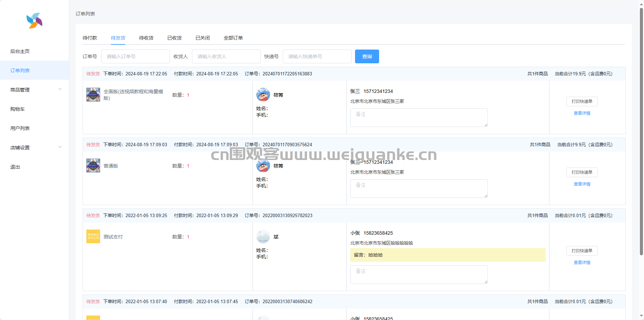Image resolution: width=644 pixels, height=320 pixels.
Task: Open product thumbnail for 全面版 order
Action: [x=93, y=95]
